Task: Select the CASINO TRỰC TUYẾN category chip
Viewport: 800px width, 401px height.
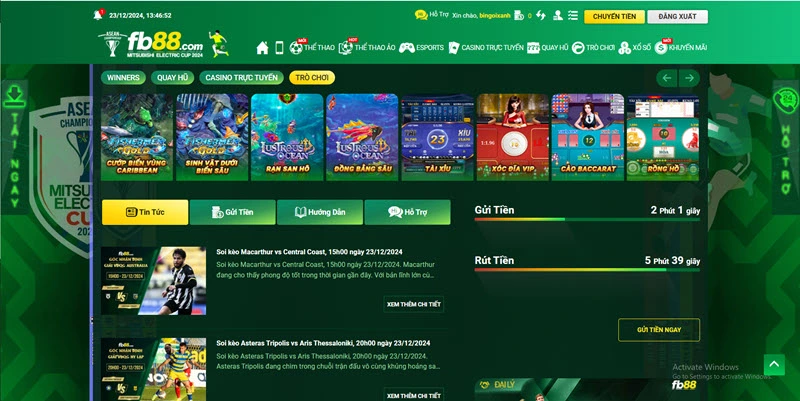Action: [x=241, y=78]
